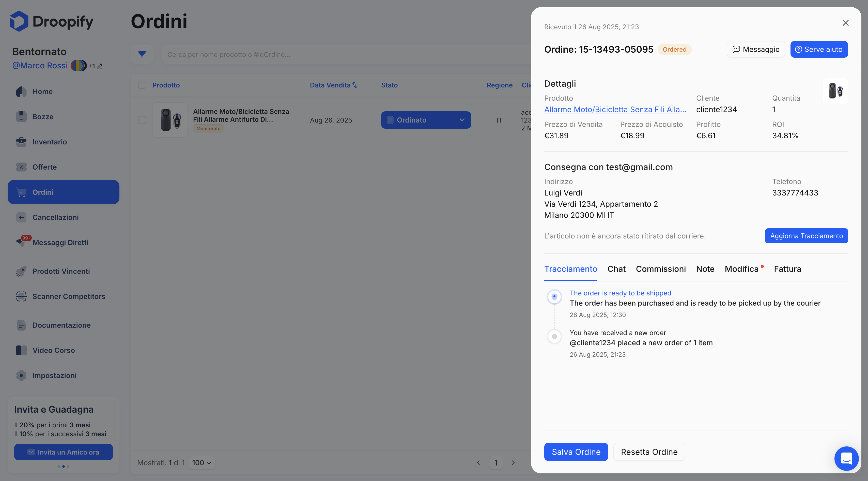
Task: Click the @Marco Rossi username link
Action: [40, 65]
